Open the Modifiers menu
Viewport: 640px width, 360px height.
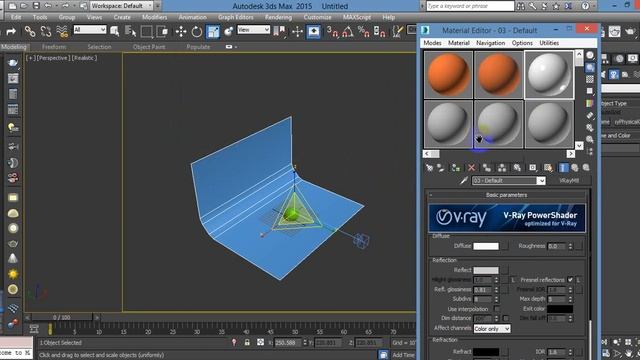[154, 17]
